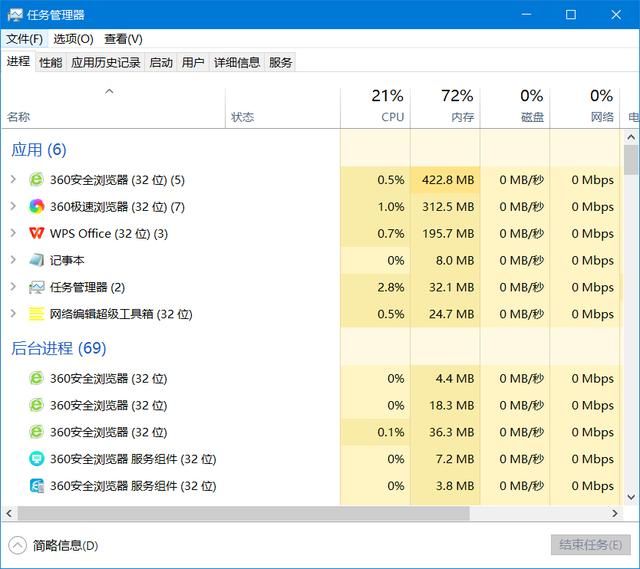This screenshot has height=569, width=640.
Task: Select the 应用 (6) group heading
Action: [39, 150]
